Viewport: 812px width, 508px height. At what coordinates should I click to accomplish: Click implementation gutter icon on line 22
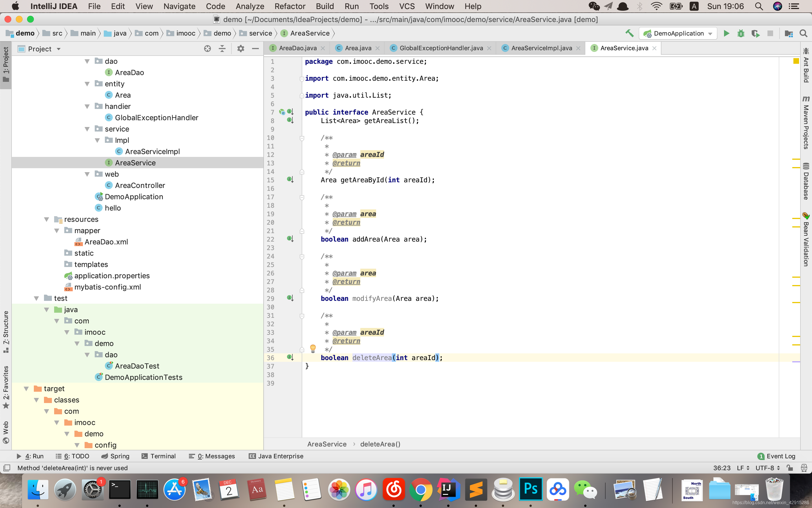(x=290, y=238)
